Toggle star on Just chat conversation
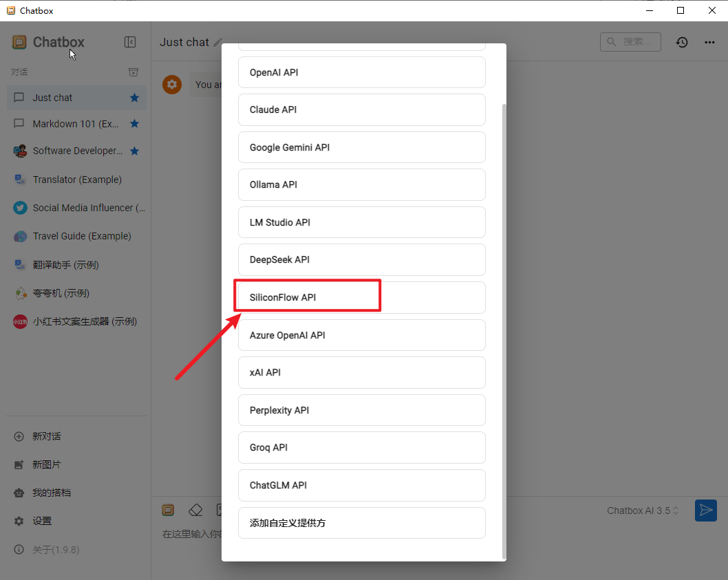 pyautogui.click(x=135, y=98)
